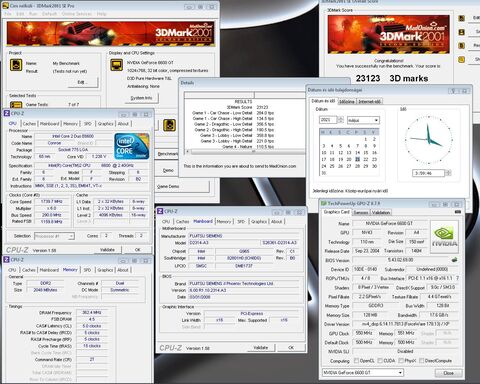Click the Game Demo button in 3DMark2001
This screenshot has width=480, height=384.
coord(182,186)
